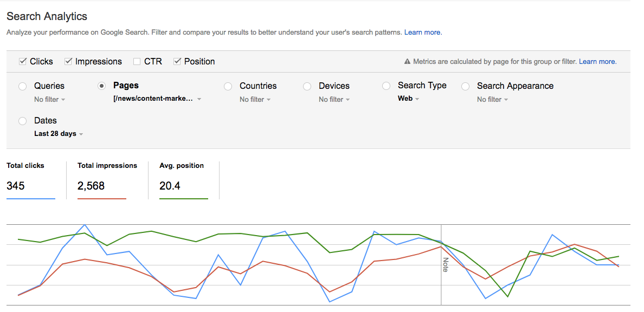This screenshot has height=312, width=644.
Task: Click the Avg. position summary card
Action: [183, 180]
